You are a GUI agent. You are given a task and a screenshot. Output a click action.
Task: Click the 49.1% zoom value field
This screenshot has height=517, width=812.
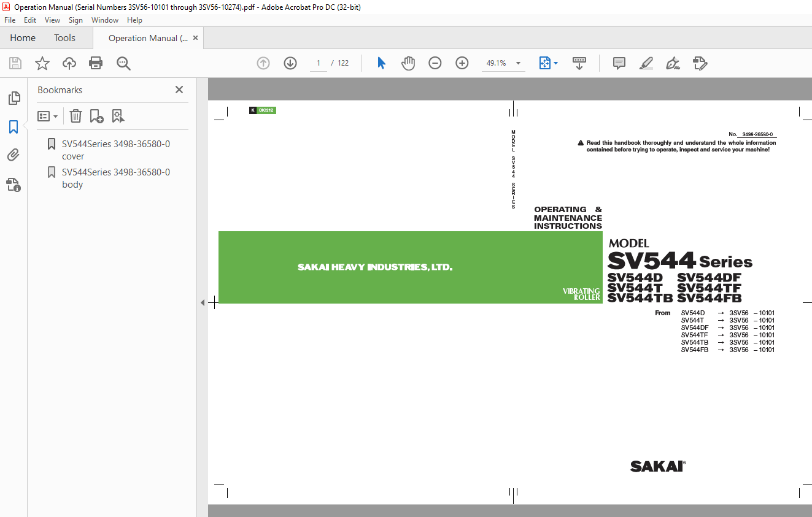click(496, 63)
